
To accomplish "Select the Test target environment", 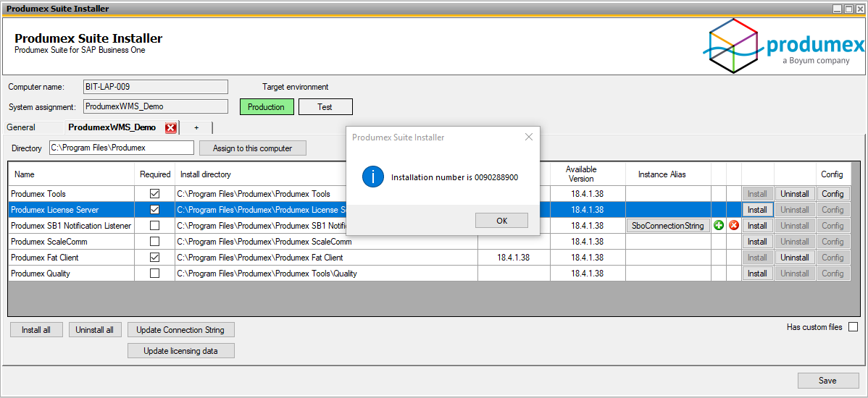I will tap(325, 107).
